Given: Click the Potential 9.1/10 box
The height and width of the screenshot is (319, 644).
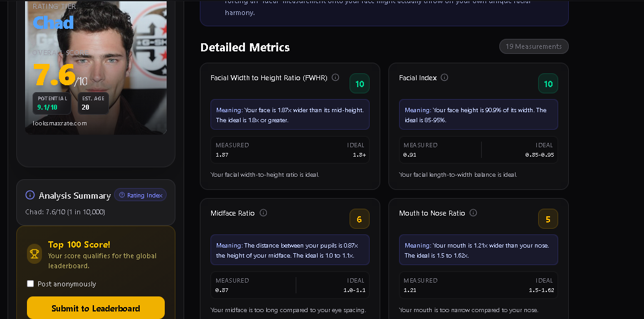Looking at the screenshot, I should 53,103.
